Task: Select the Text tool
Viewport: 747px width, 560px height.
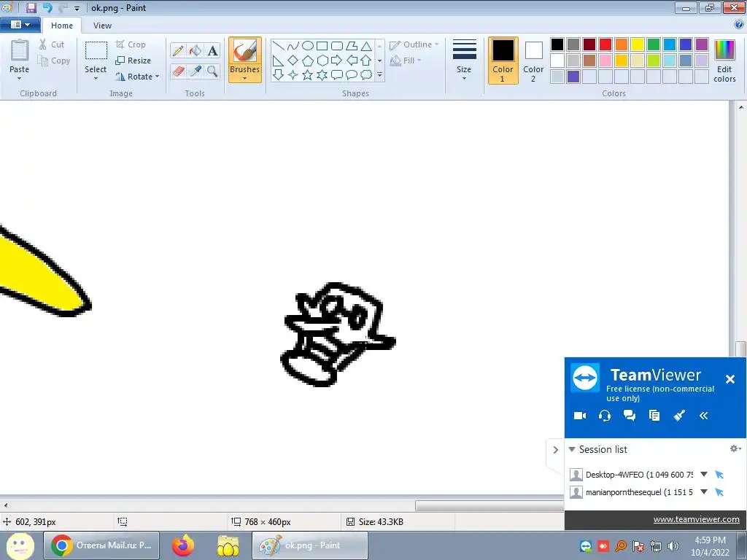Action: 212,50
